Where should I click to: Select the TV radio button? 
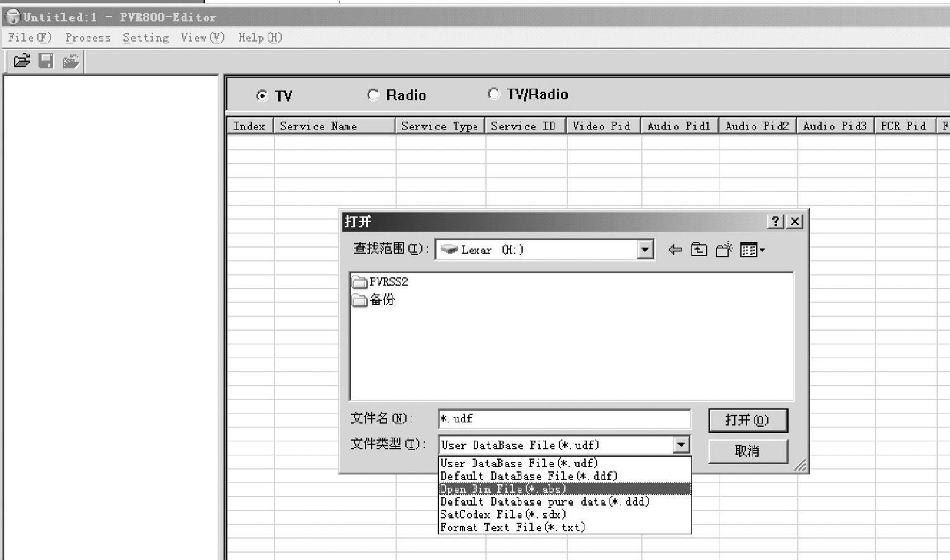pyautogui.click(x=262, y=95)
